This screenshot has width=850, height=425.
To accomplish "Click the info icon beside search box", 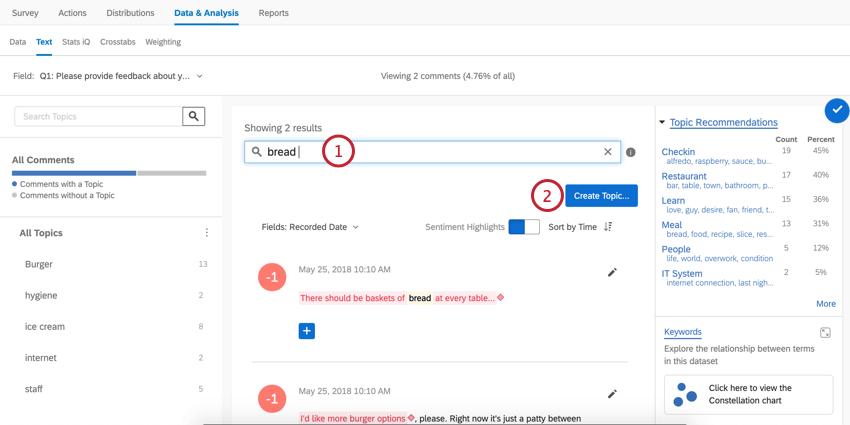I will point(631,153).
